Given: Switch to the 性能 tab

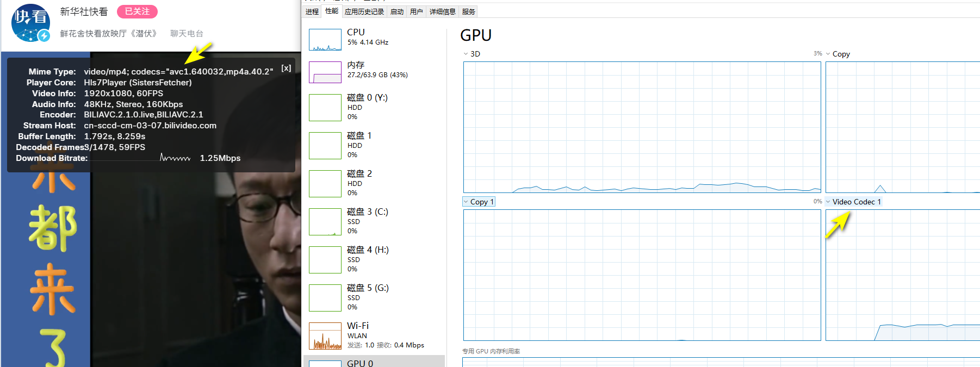Looking at the screenshot, I should click(332, 11).
